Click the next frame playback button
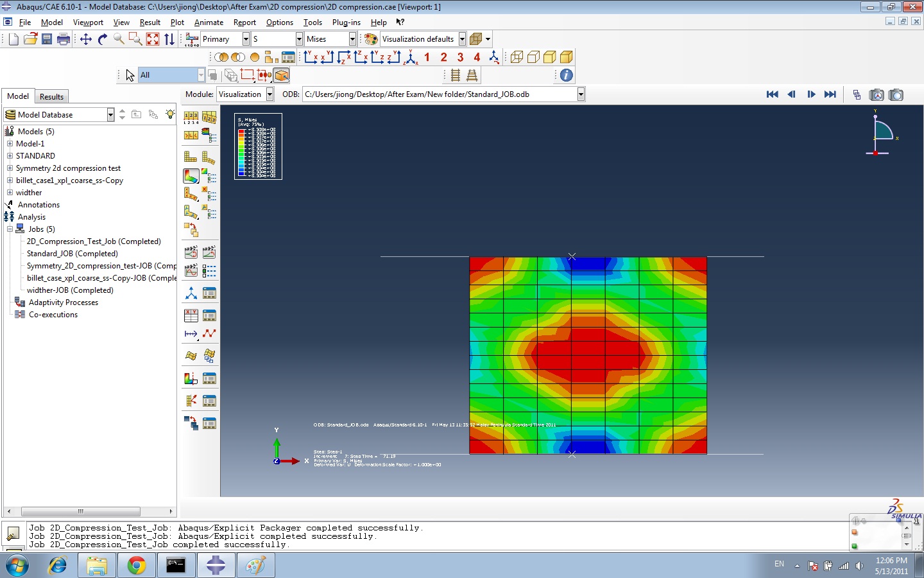Viewport: 924px width, 578px height. coord(811,94)
